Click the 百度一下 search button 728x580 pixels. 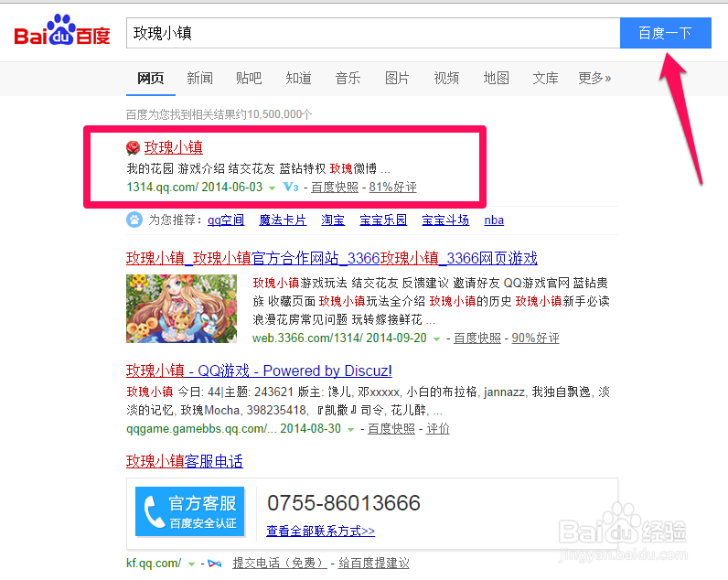(665, 33)
